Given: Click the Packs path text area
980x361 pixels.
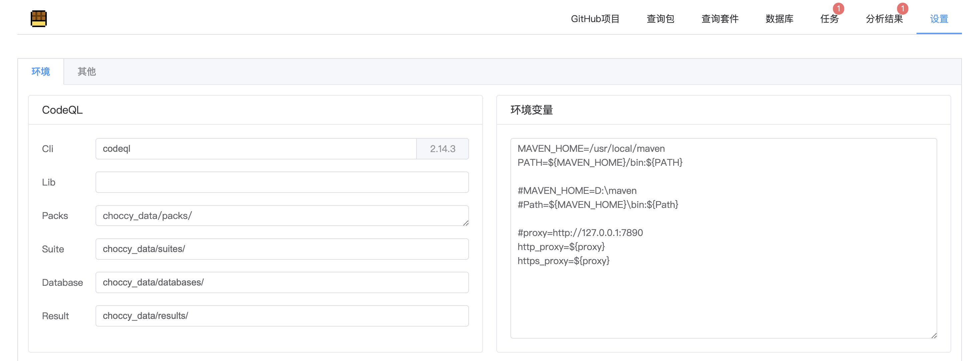Looking at the screenshot, I should point(282,216).
